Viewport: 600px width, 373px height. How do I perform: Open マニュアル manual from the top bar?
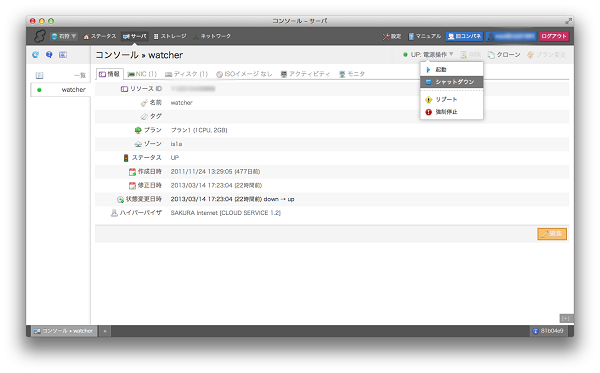pos(425,36)
